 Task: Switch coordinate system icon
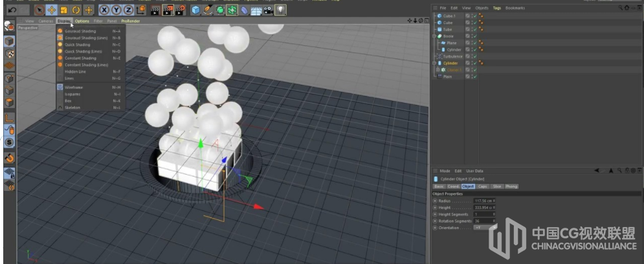tap(141, 10)
